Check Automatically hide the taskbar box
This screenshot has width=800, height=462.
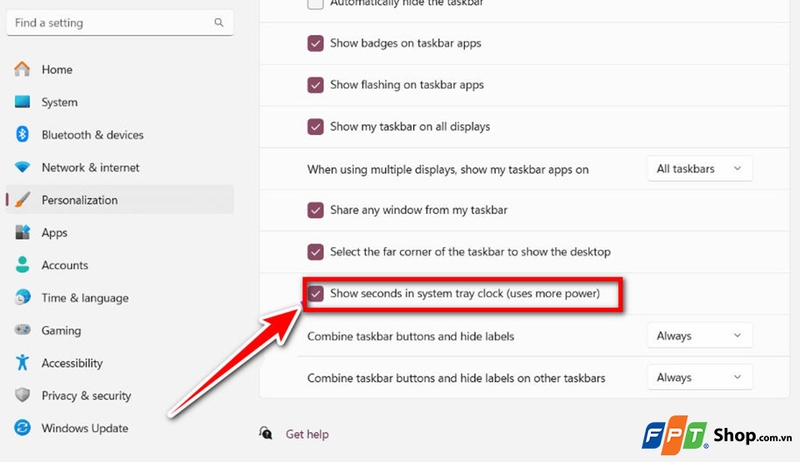[315, 4]
